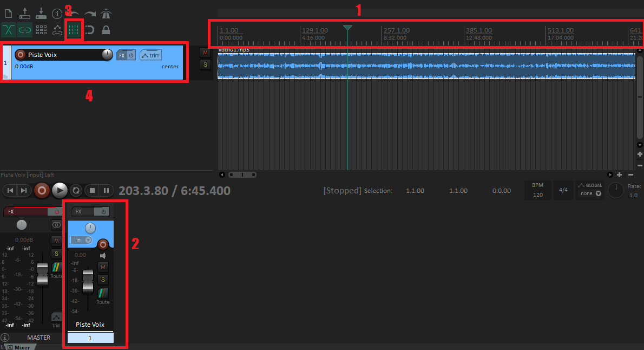Toggle snap to grid
Image resolution: width=644 pixels, height=350 pixels.
74,30
